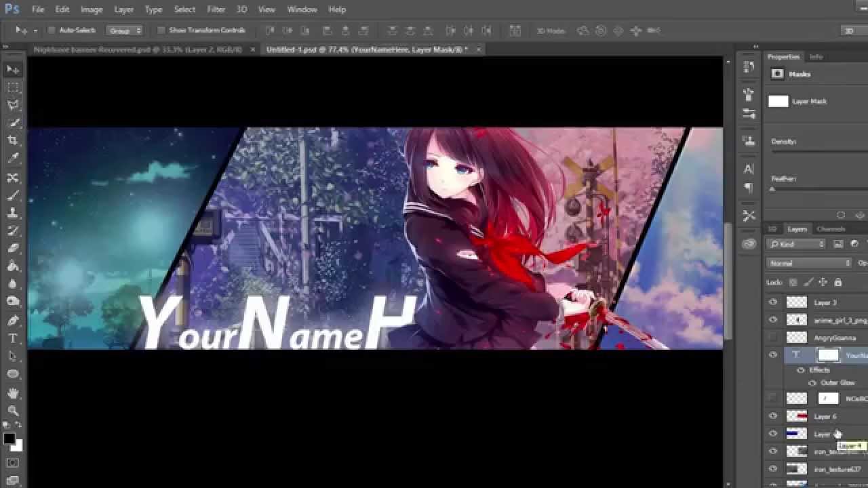Click the Lock image pixels brush icon

(808, 282)
